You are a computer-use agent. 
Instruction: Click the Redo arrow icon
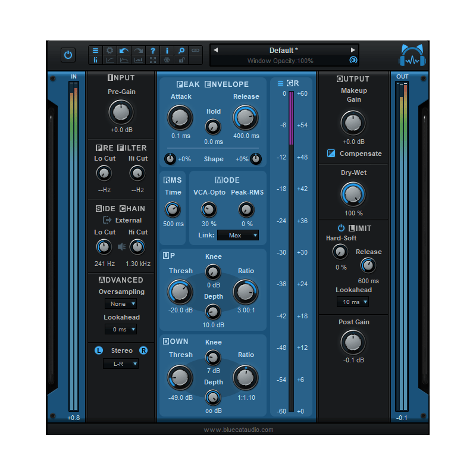pos(137,51)
